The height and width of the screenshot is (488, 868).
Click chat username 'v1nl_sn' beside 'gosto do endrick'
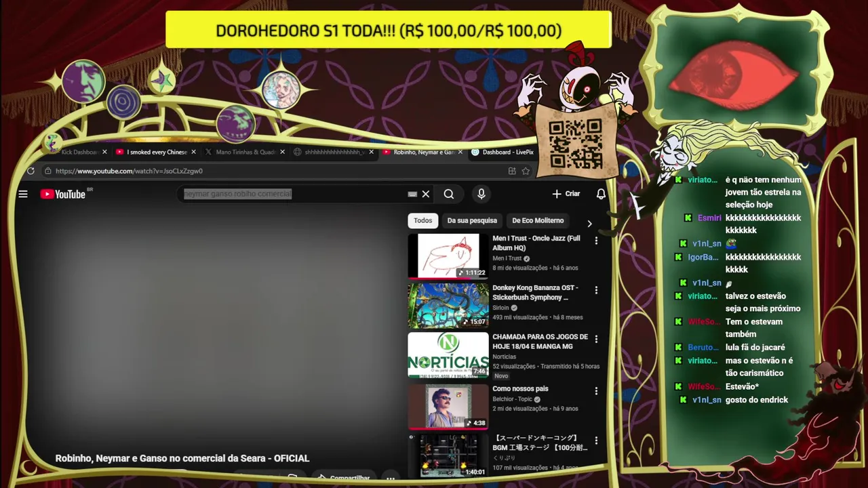coord(707,400)
